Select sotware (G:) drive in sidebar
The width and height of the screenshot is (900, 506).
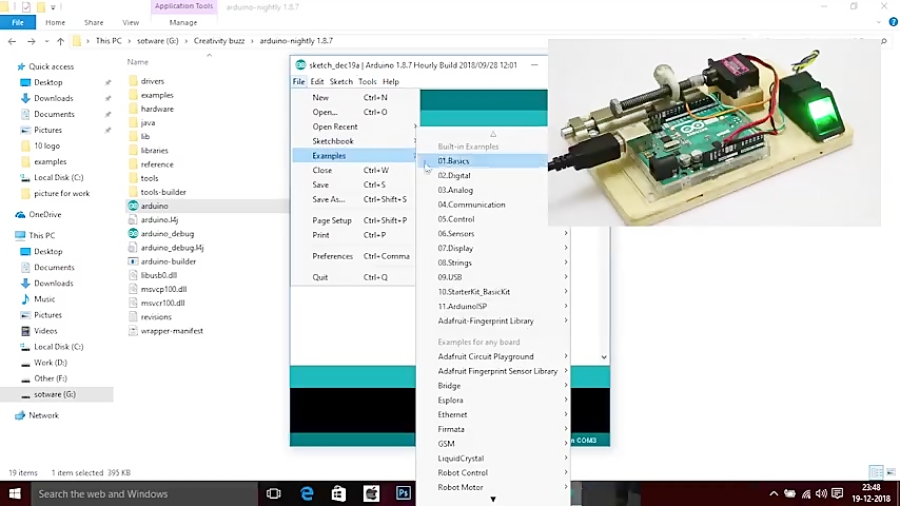click(56, 394)
